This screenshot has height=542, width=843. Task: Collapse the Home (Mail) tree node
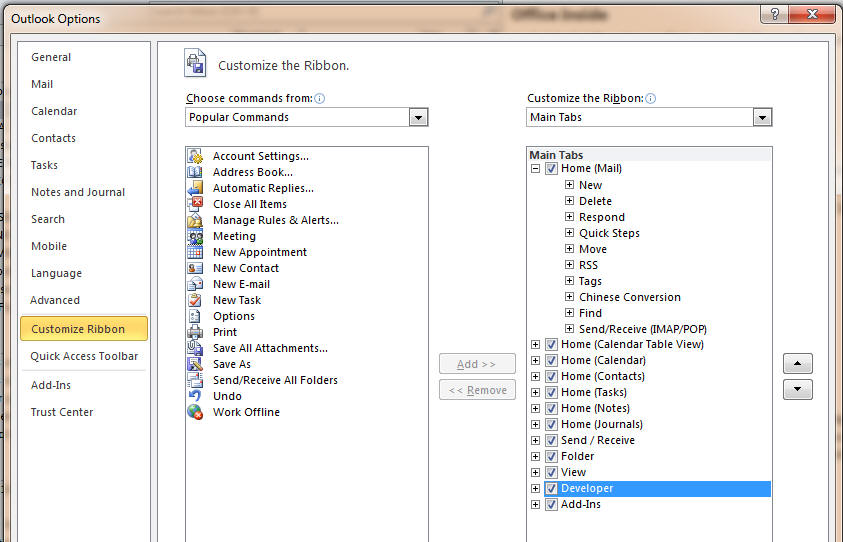click(536, 169)
